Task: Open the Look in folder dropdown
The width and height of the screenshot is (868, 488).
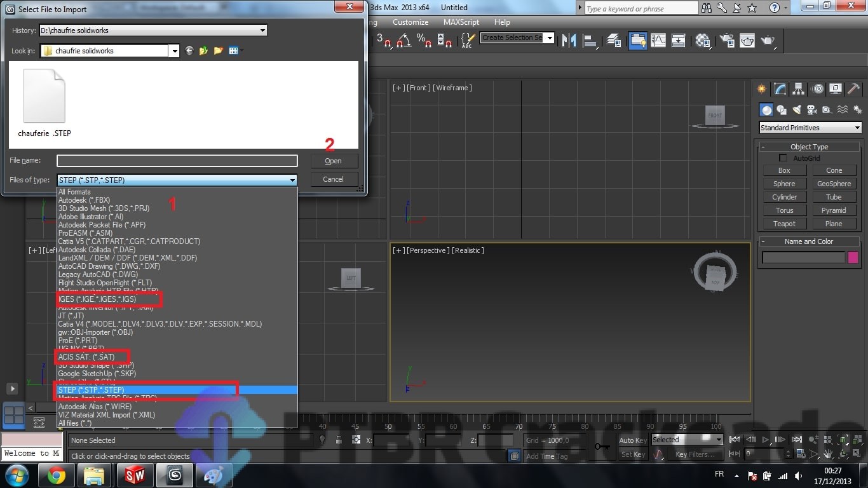Action: pyautogui.click(x=173, y=51)
